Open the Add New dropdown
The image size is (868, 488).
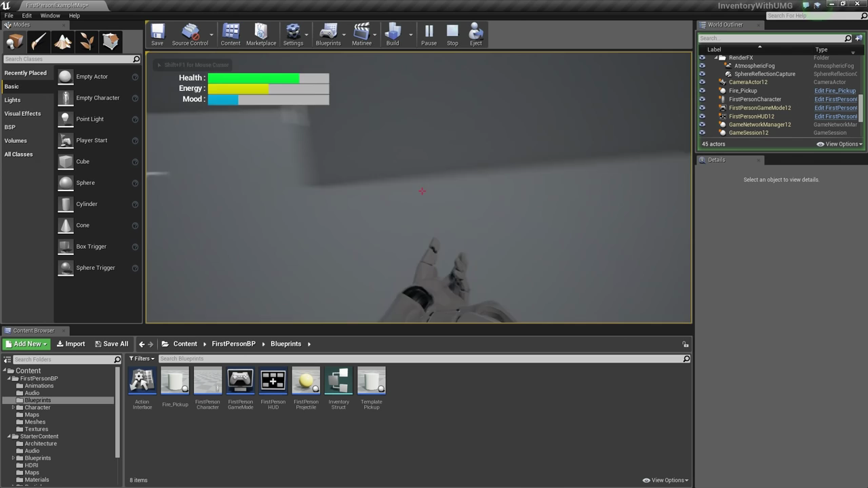(x=27, y=344)
